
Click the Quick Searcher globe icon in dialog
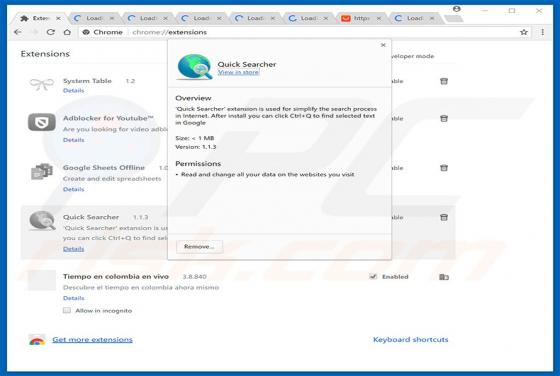point(195,67)
